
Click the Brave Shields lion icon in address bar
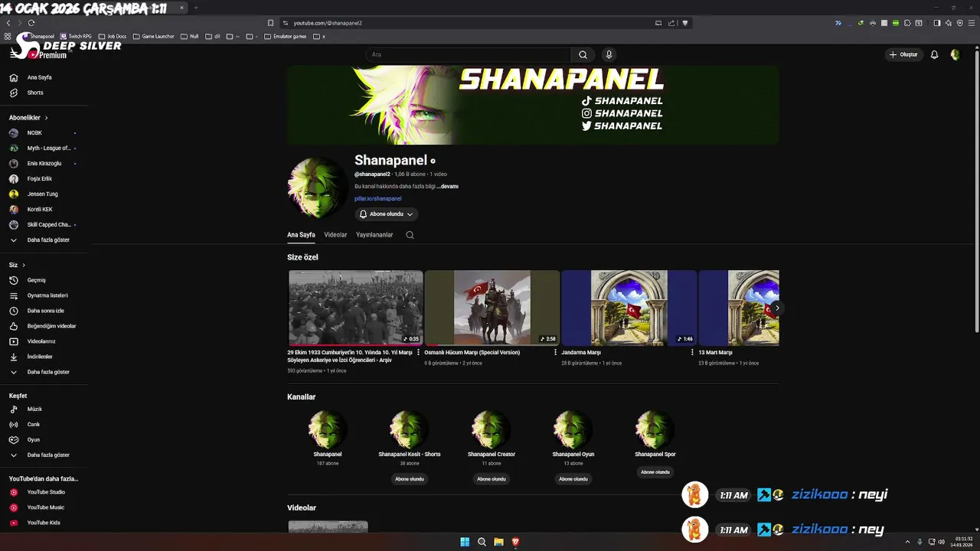point(685,23)
